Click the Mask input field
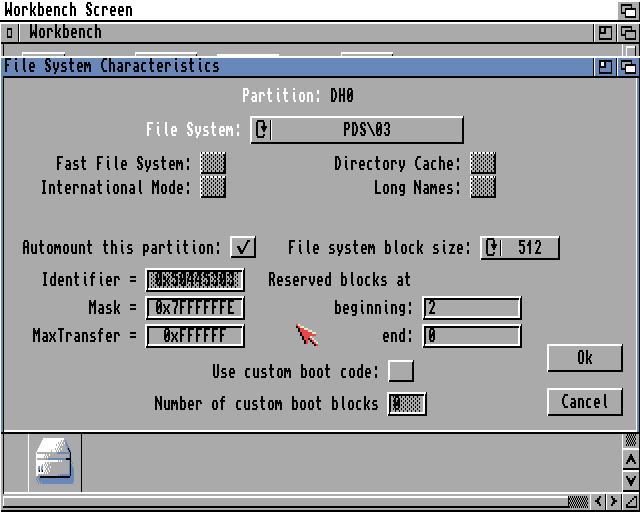 [x=195, y=308]
